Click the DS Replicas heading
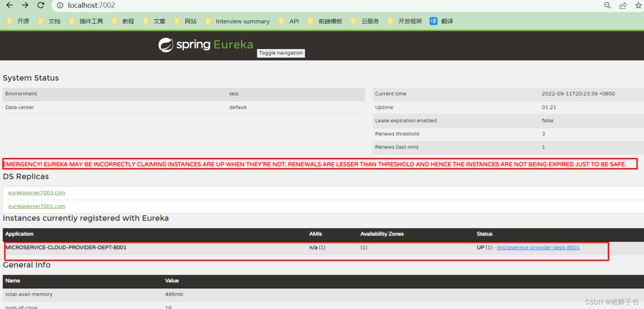This screenshot has height=309, width=644. tap(26, 176)
